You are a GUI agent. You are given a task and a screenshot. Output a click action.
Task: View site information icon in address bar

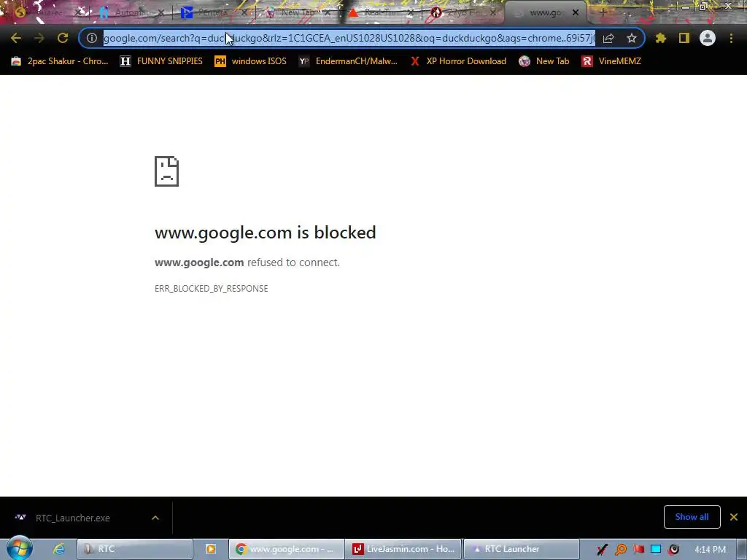pyautogui.click(x=92, y=38)
